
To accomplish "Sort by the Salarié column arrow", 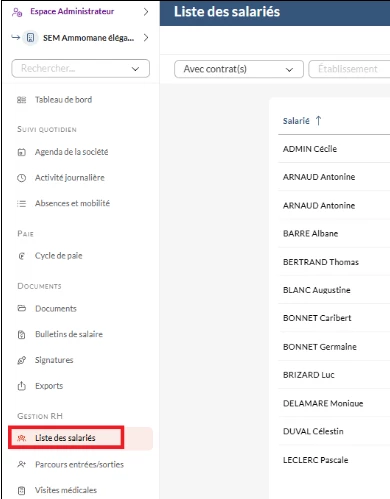I will (318, 121).
